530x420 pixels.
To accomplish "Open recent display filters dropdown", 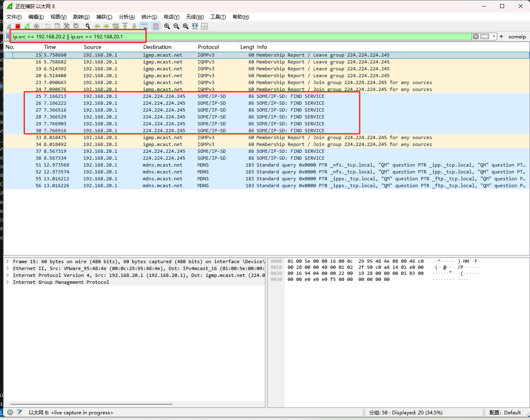I will (x=494, y=36).
